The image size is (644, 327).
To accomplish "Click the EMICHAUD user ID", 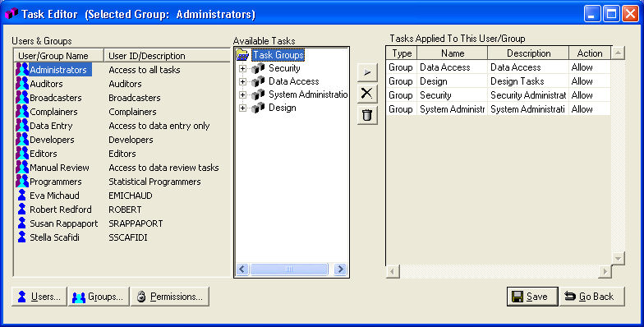I will [131, 196].
